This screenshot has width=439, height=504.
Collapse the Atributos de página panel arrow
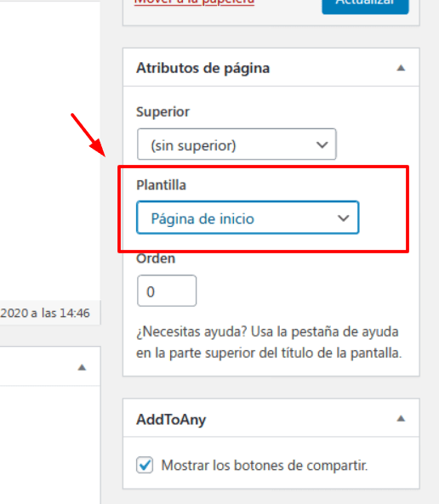coord(401,68)
